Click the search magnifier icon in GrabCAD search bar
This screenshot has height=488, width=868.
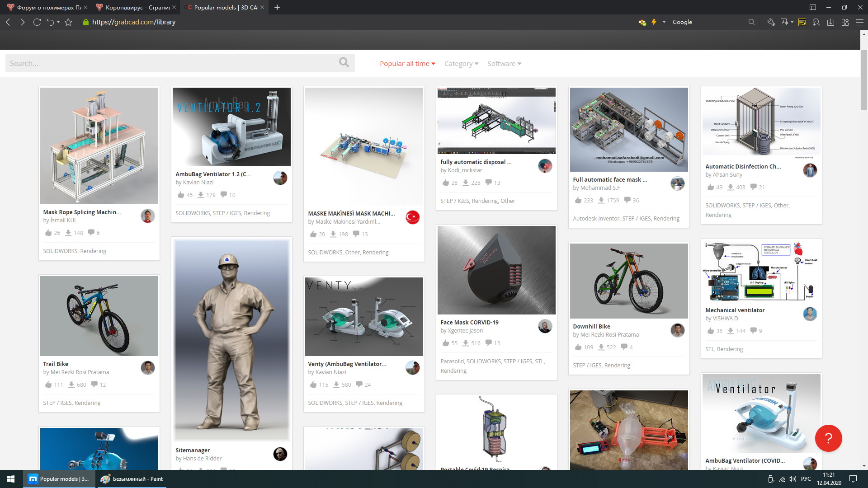(x=344, y=63)
